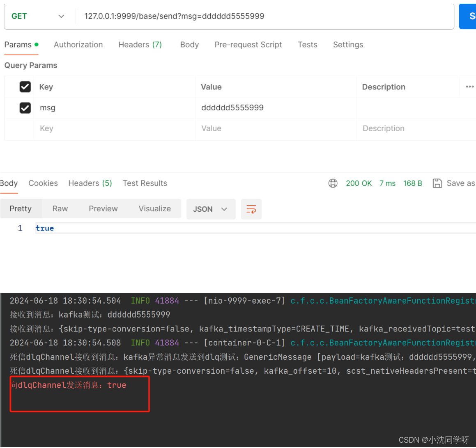The image size is (476, 448).
Task: Toggle line wrapping in the response viewer
Action: [251, 209]
